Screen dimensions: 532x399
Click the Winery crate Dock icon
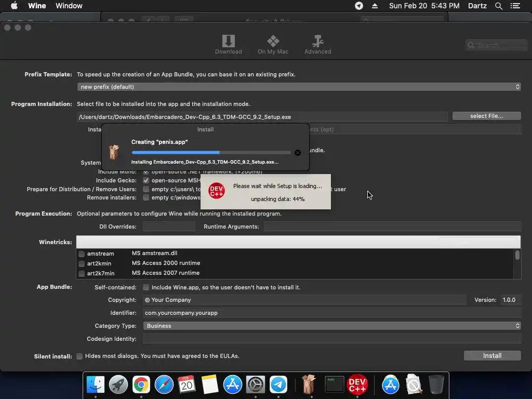click(x=309, y=384)
